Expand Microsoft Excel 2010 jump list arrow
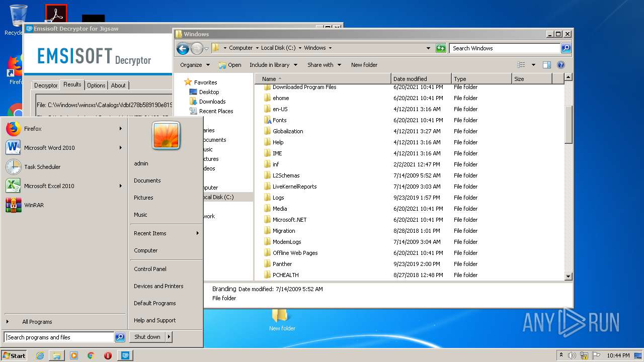Image resolution: width=644 pixels, height=362 pixels. click(x=120, y=186)
